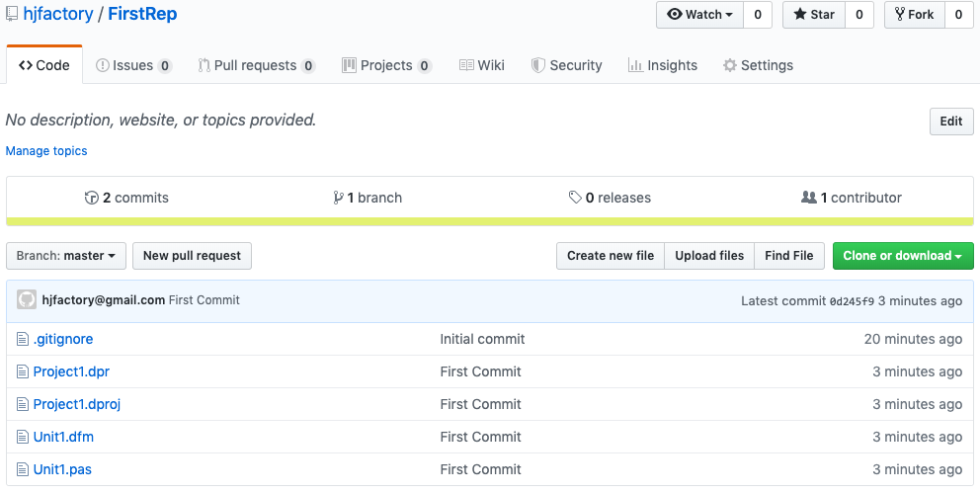Click First Commit message in Unit1.dfm row

tap(481, 437)
